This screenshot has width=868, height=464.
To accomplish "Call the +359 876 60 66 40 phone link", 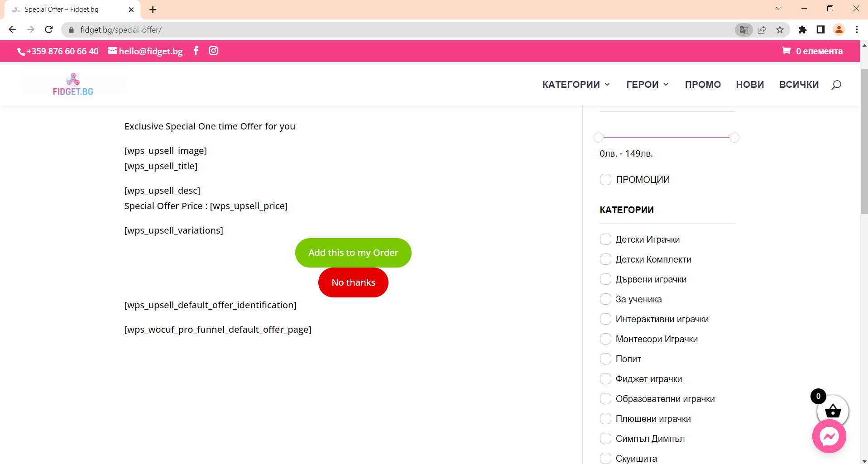I will pyautogui.click(x=58, y=51).
